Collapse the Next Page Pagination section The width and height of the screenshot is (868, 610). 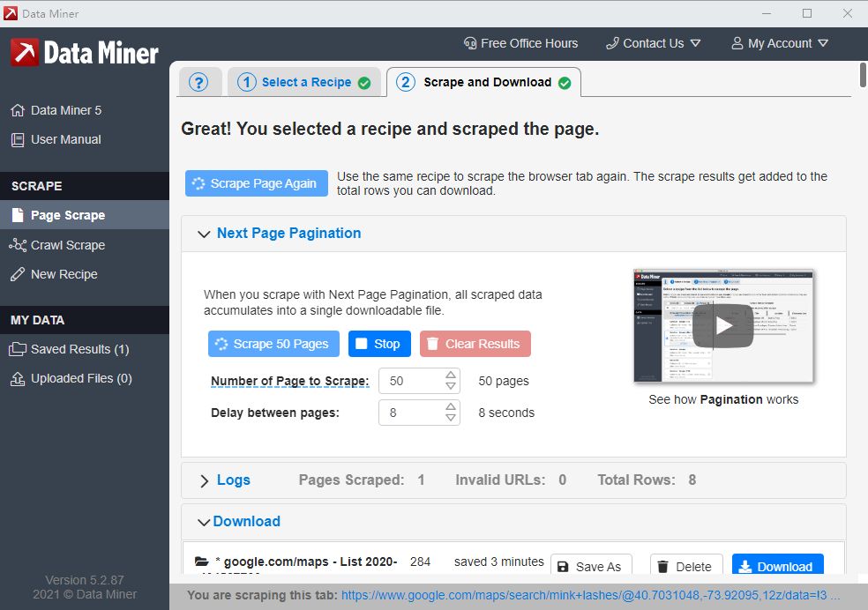tap(204, 234)
